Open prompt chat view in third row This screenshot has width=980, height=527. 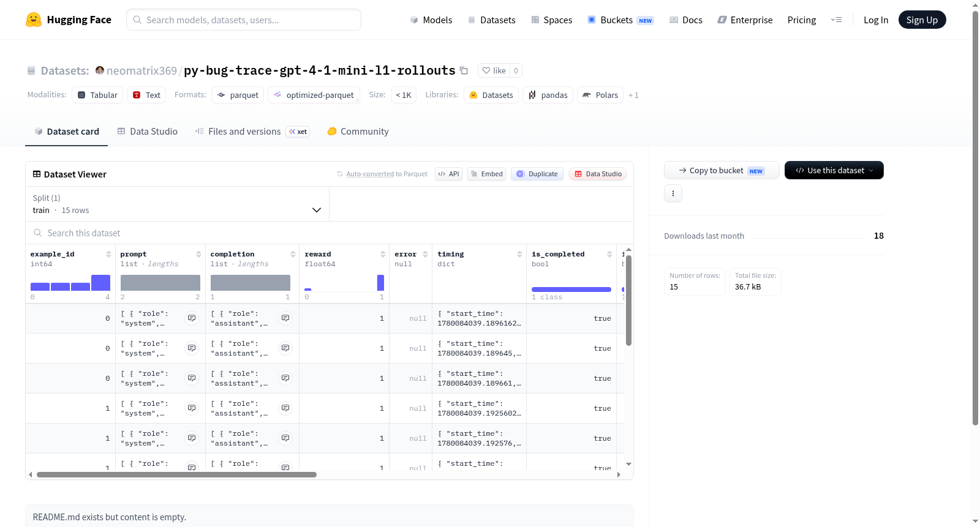(192, 378)
